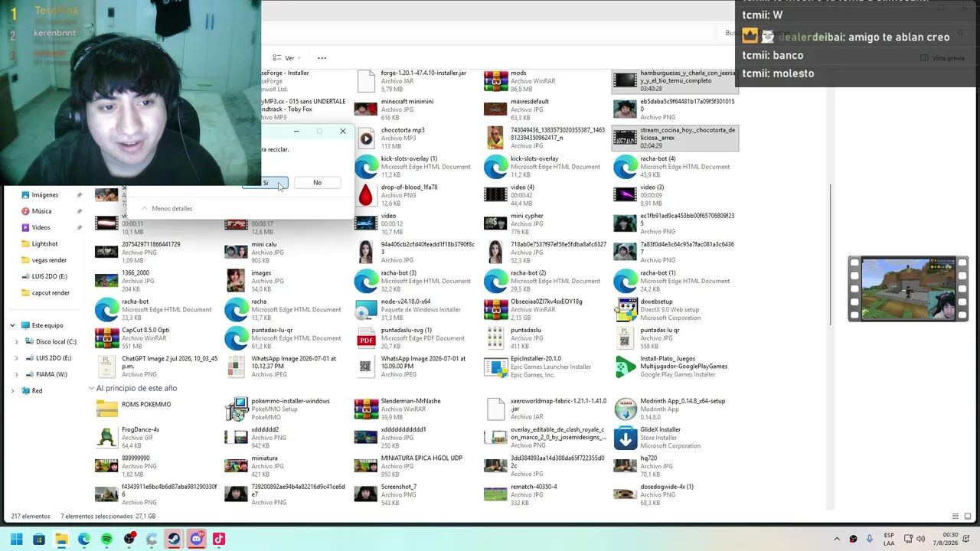The image size is (980, 551).
Task: Select the 'MINIATURA EPICA HGOL UDP' thumbnail
Action: (366, 465)
